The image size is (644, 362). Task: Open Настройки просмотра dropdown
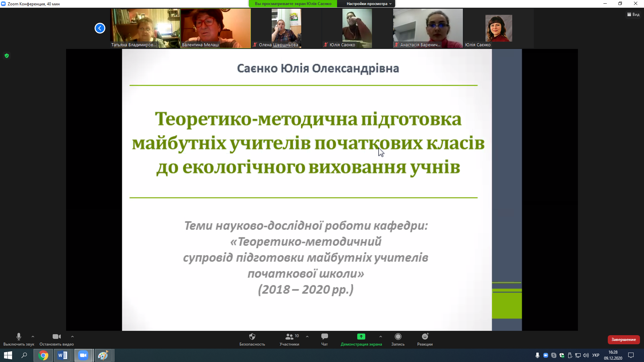pos(369,4)
